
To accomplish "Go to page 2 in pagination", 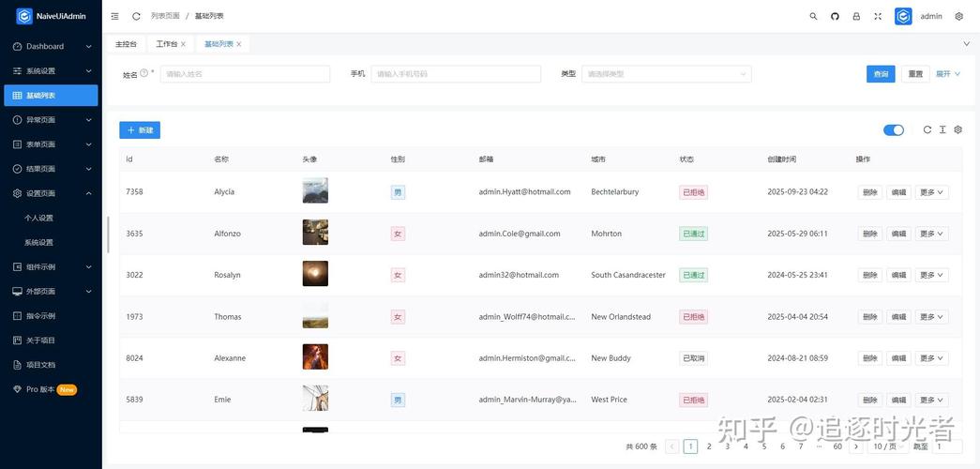I will coord(709,446).
